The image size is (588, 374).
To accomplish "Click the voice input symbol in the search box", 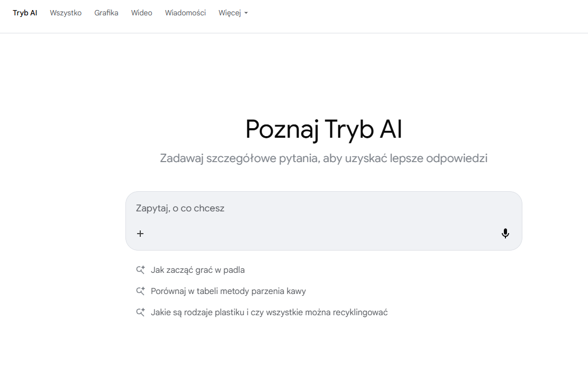I will 505,233.
